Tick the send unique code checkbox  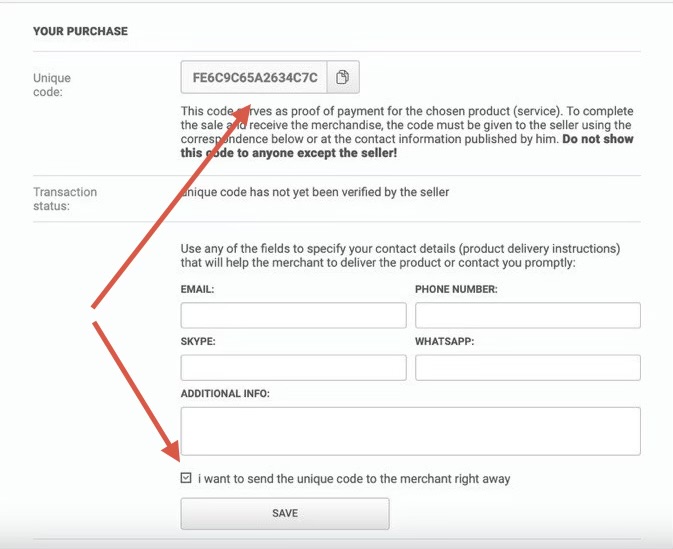click(186, 479)
